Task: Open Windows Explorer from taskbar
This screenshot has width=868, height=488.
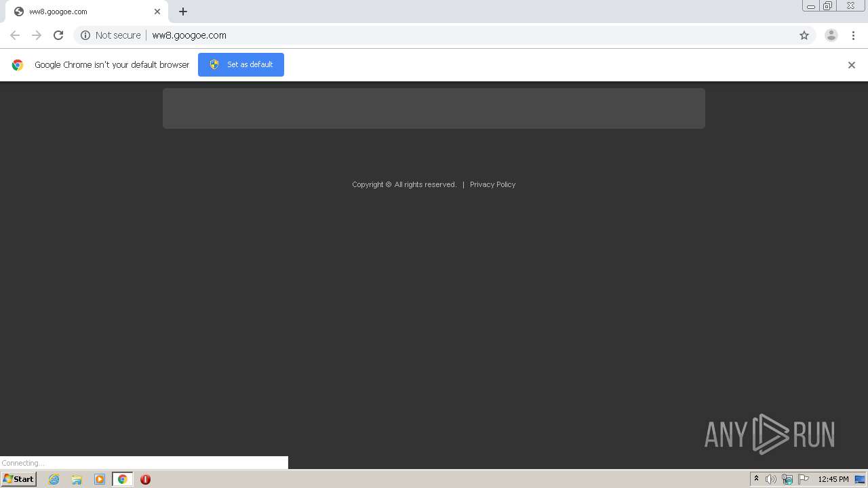Action: click(x=77, y=479)
